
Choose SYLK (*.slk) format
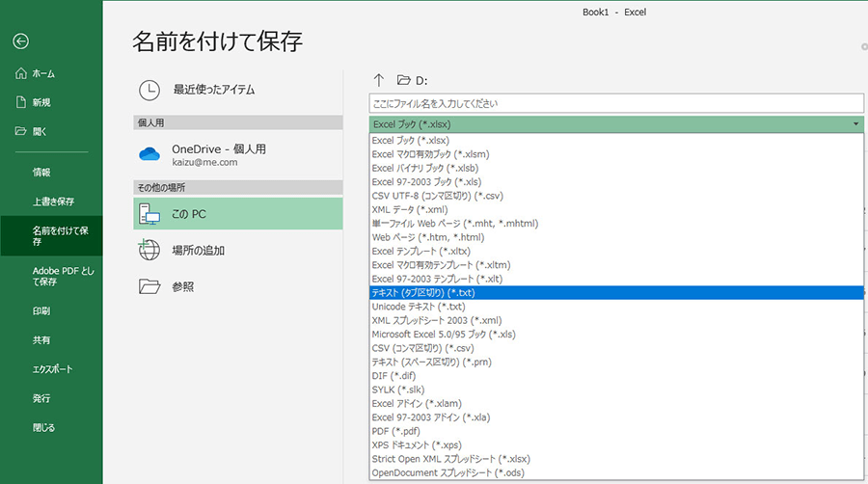coord(616,390)
